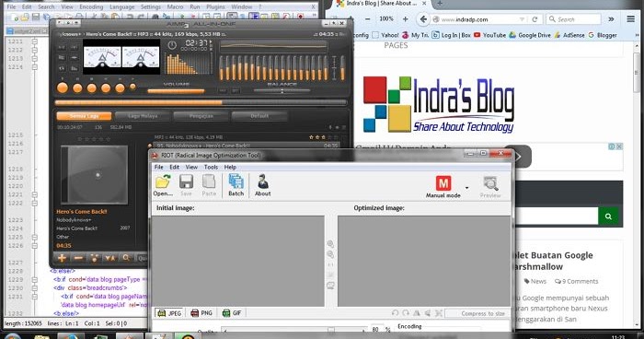Switch to the PNG tab in RIOT
This screenshot has height=339, width=644.
[x=201, y=313]
